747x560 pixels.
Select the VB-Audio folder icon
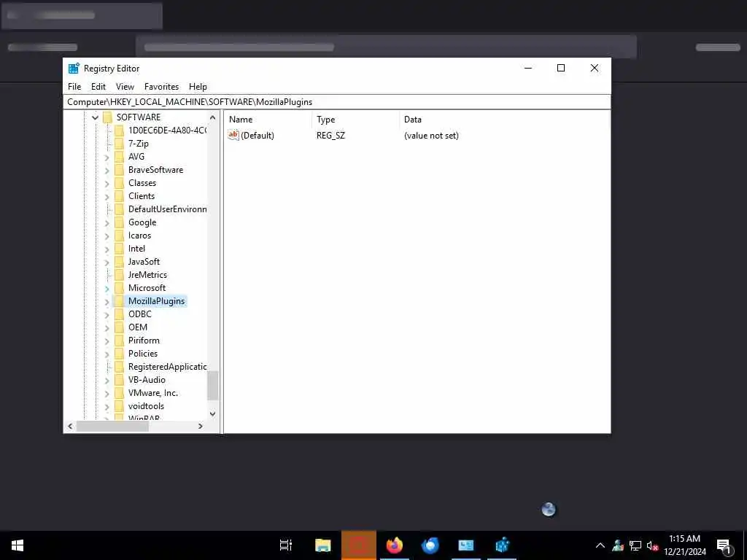click(x=119, y=379)
